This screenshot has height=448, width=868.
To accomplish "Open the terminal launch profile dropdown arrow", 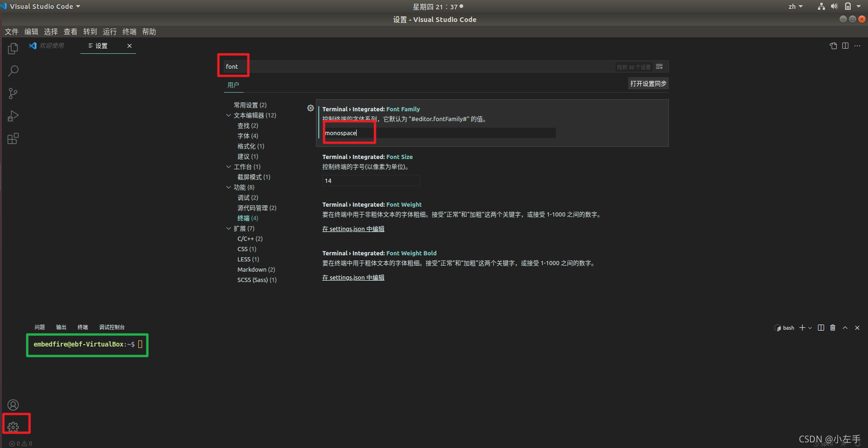I will tap(810, 328).
